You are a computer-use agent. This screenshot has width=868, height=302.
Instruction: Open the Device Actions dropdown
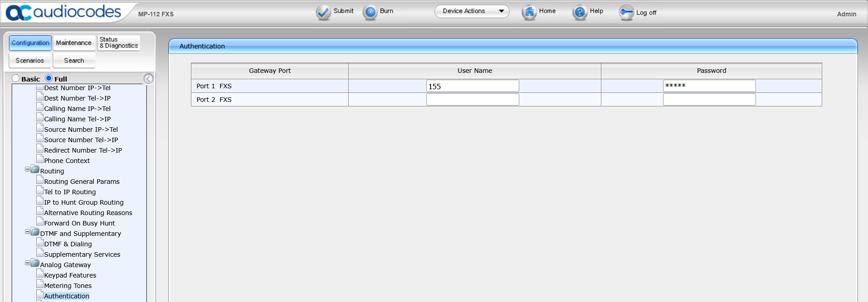[x=472, y=11]
